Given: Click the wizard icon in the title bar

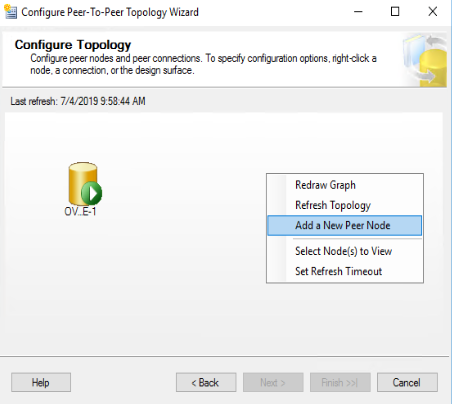Looking at the screenshot, I should (10, 12).
